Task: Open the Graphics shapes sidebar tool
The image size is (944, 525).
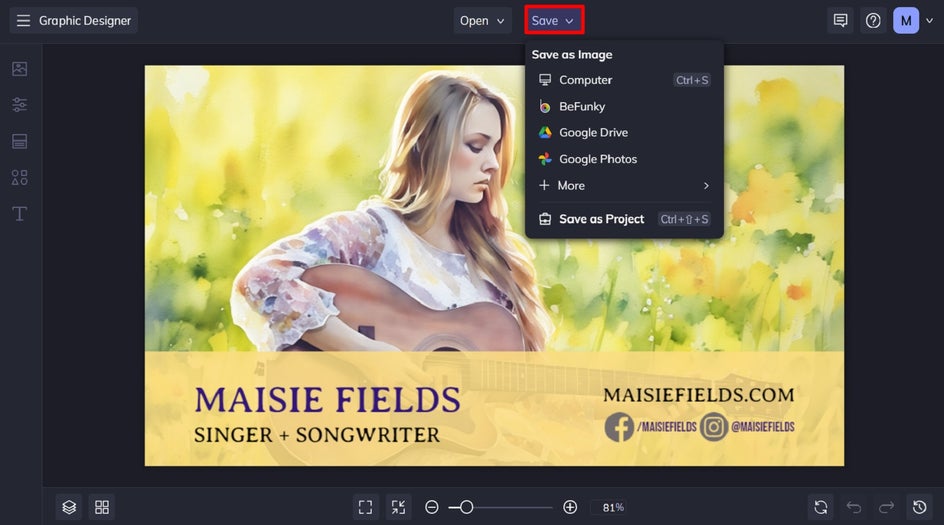Action: [x=19, y=178]
